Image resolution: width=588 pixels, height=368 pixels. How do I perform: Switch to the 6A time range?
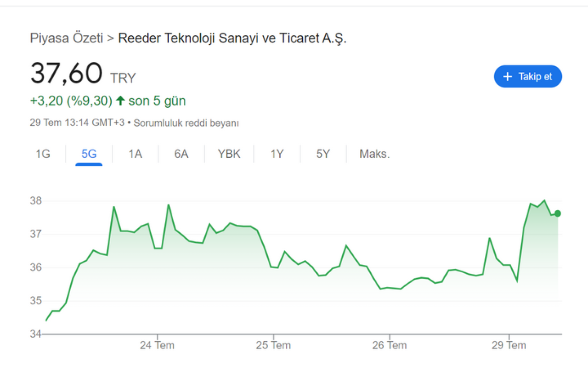point(181,154)
